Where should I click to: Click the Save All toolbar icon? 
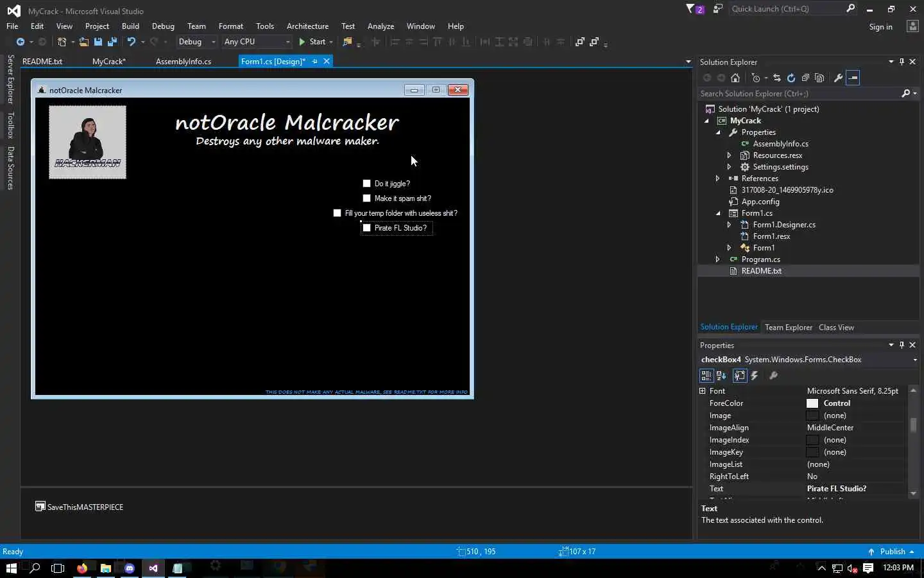[112, 42]
